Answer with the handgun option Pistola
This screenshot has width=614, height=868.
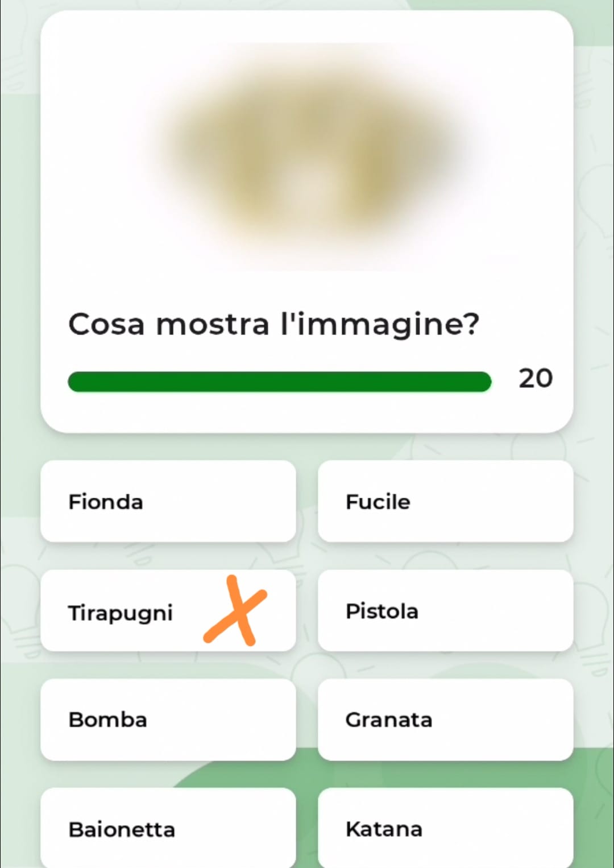445,611
